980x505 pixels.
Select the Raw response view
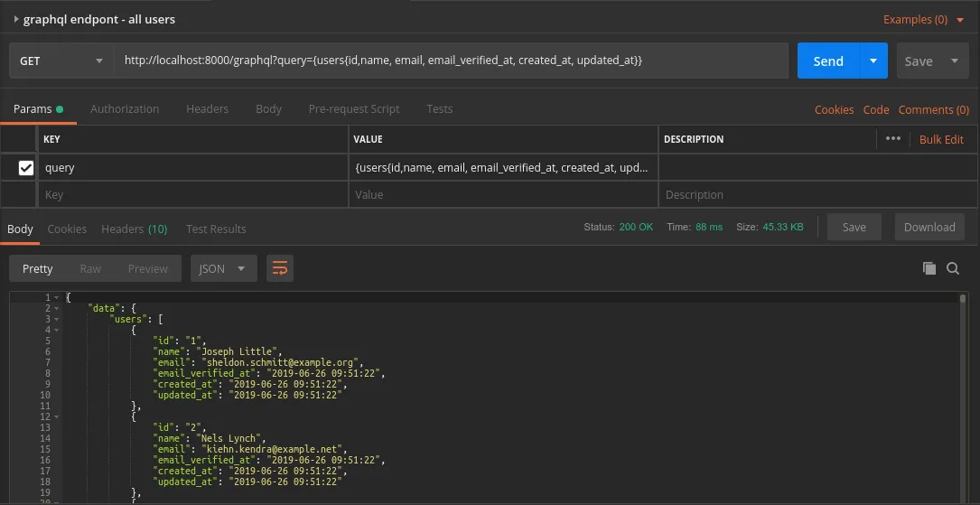pos(90,268)
